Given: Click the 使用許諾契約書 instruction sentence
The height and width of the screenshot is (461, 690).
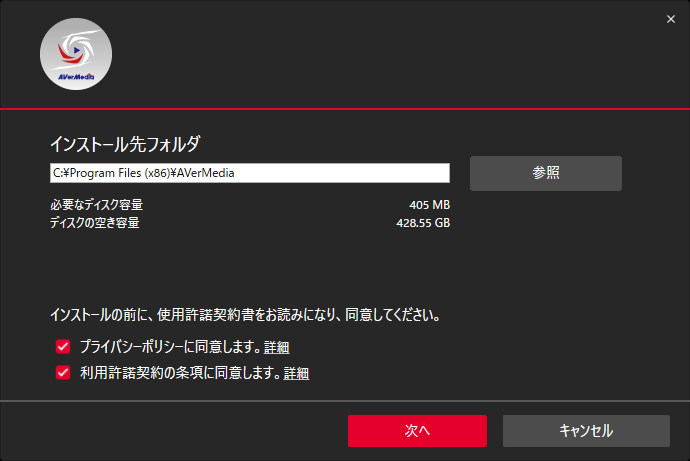Looking at the screenshot, I should point(245,315).
